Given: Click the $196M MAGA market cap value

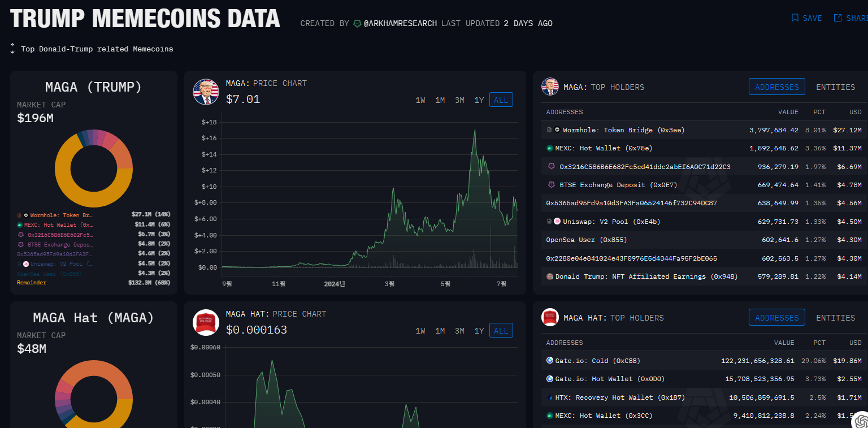Looking at the screenshot, I should pos(35,118).
